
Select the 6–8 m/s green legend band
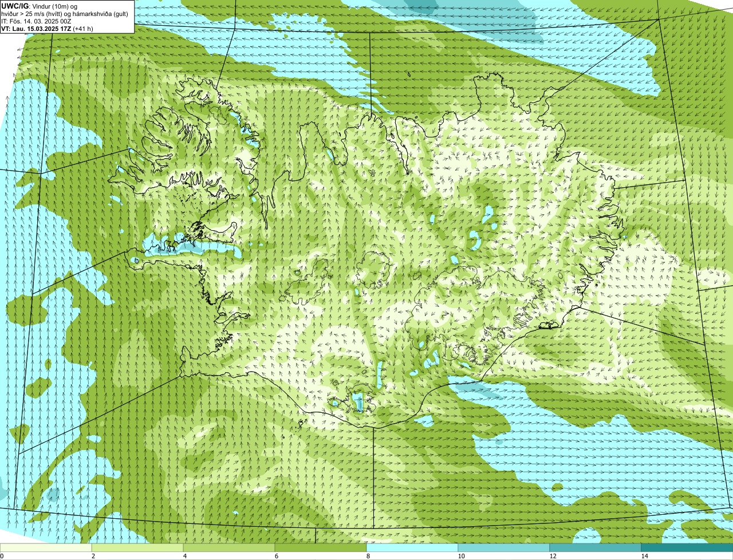pos(321,547)
